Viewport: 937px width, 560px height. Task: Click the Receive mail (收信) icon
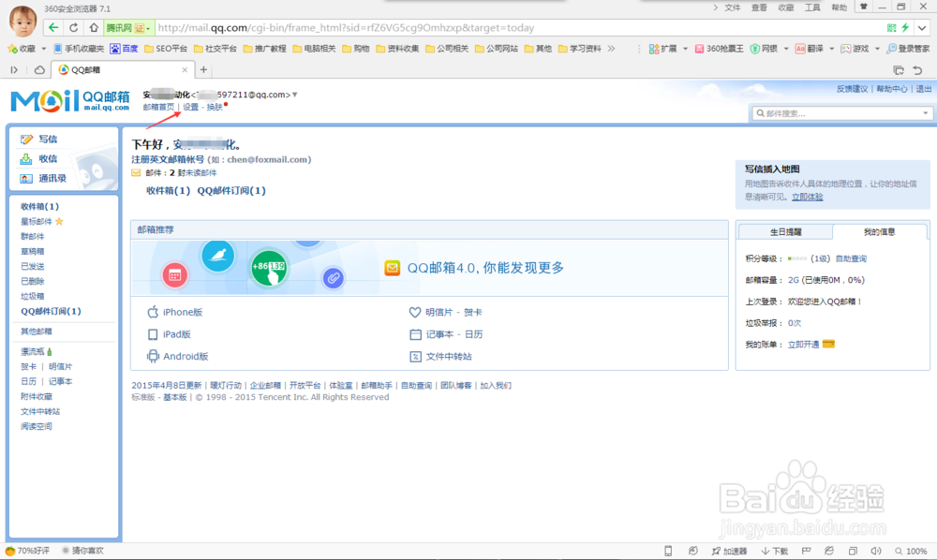pyautogui.click(x=26, y=159)
